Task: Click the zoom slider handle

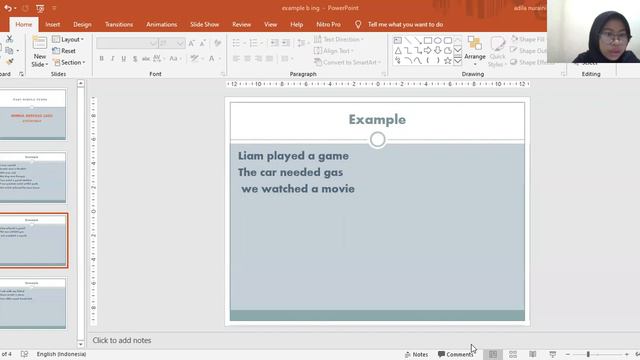Action: pyautogui.click(x=588, y=354)
